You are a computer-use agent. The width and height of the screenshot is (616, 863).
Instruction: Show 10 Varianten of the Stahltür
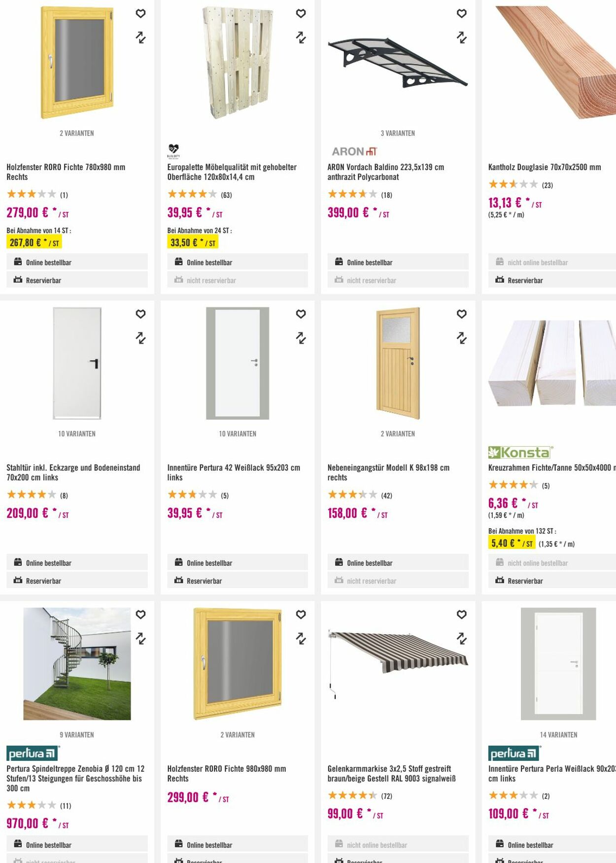[77, 434]
